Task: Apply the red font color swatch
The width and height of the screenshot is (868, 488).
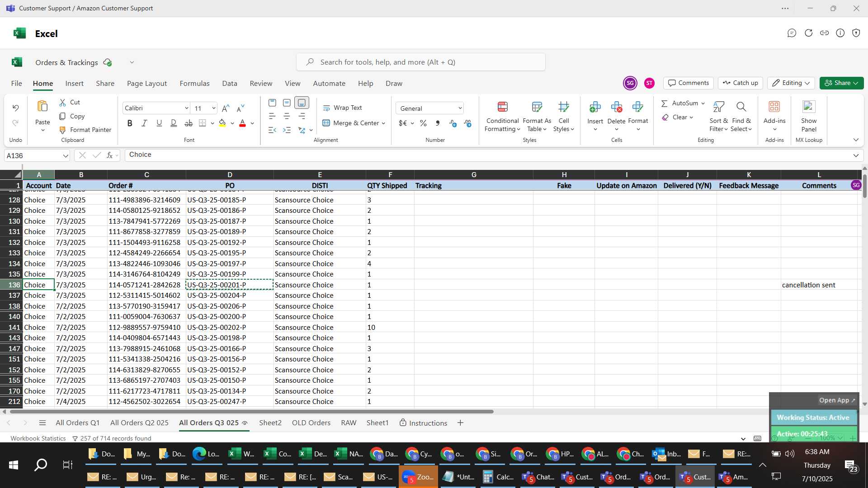Action: pyautogui.click(x=242, y=123)
